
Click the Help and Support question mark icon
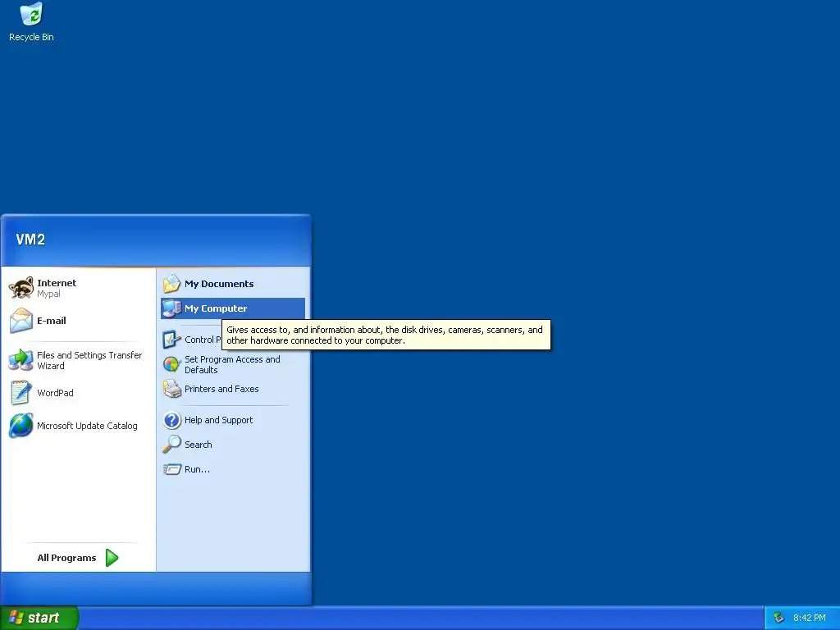click(172, 420)
